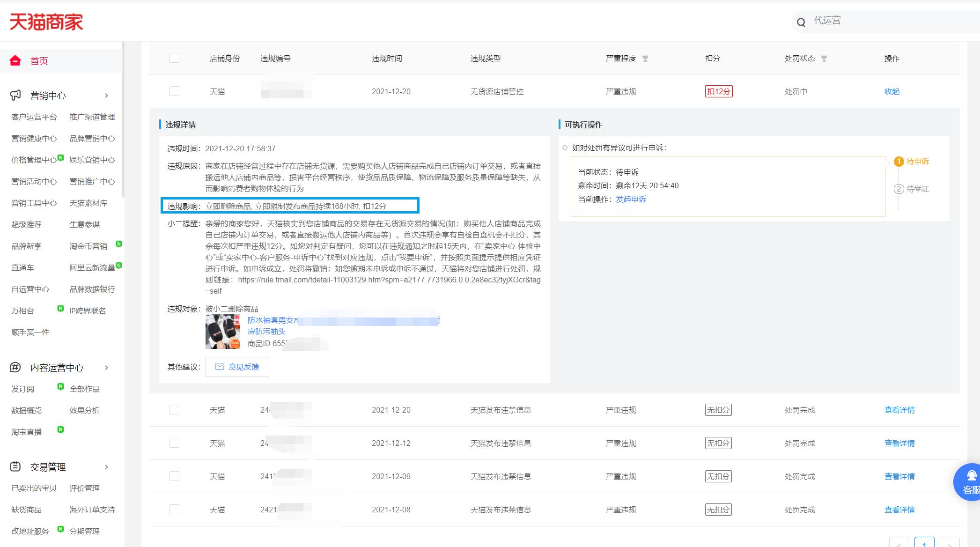Check the 2021-12-20 无货源店铺管控 row checkbox
This screenshot has width=980, height=547.
pyautogui.click(x=174, y=91)
